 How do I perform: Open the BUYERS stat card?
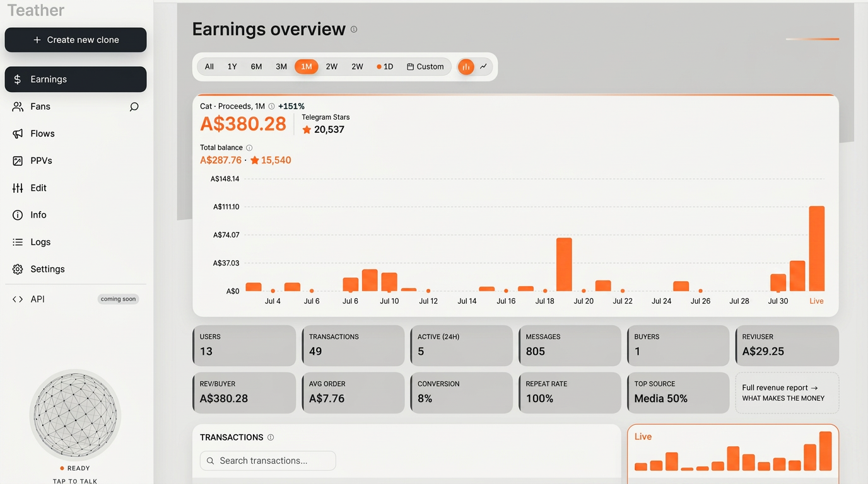coord(678,345)
